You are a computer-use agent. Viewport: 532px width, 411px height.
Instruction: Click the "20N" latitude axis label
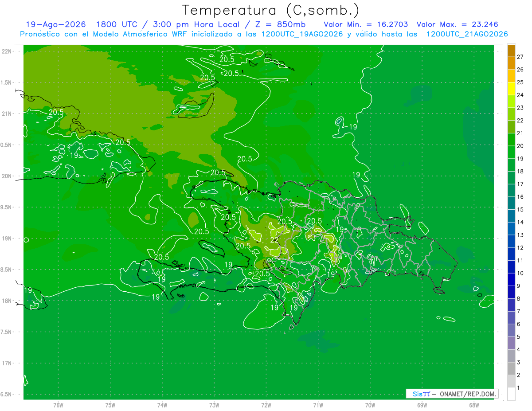[x=6, y=176]
